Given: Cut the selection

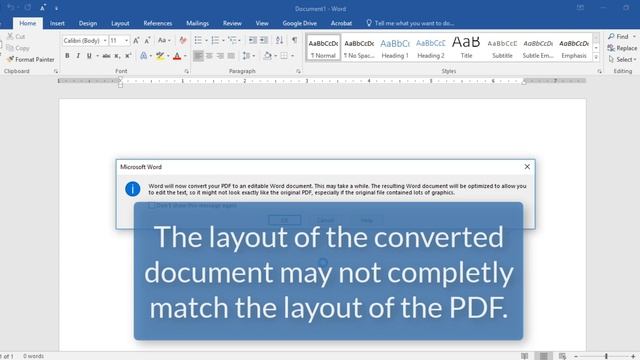Looking at the screenshot, I should [16, 36].
